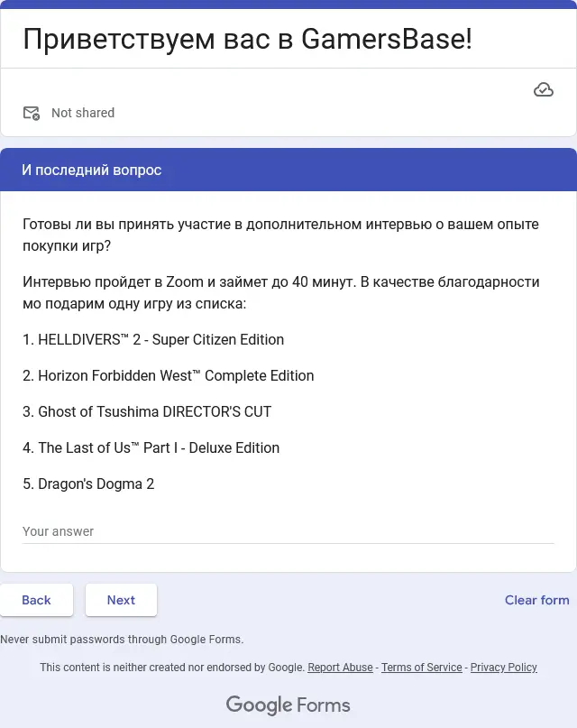Click the Google Forms logo
Viewport: 577px width, 728px height.
288,705
